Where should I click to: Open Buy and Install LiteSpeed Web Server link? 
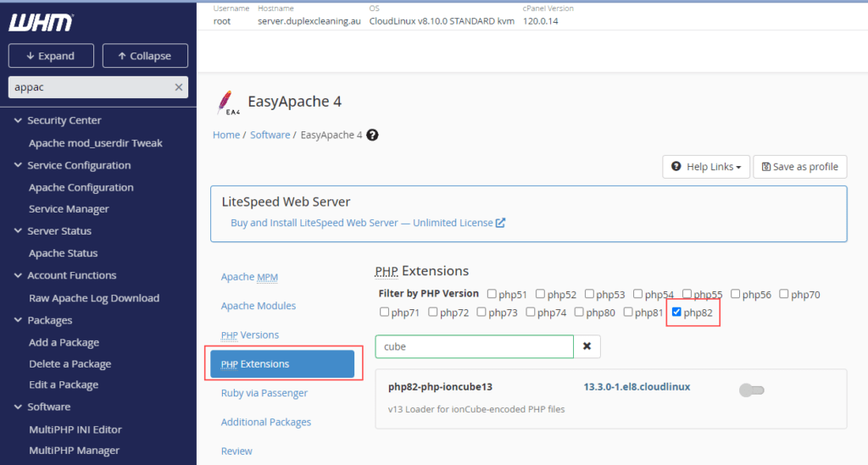[x=361, y=223]
